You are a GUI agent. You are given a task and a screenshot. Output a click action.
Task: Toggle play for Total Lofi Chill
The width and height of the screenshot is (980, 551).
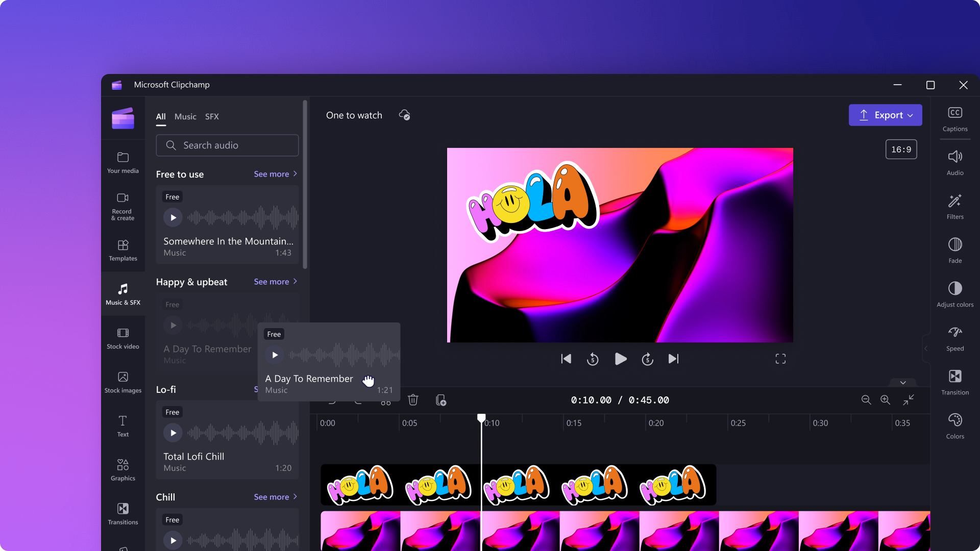tap(173, 432)
